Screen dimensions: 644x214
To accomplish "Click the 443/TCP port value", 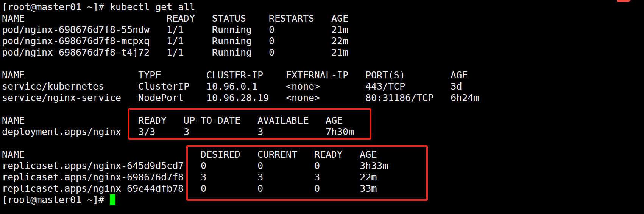I will [385, 87].
